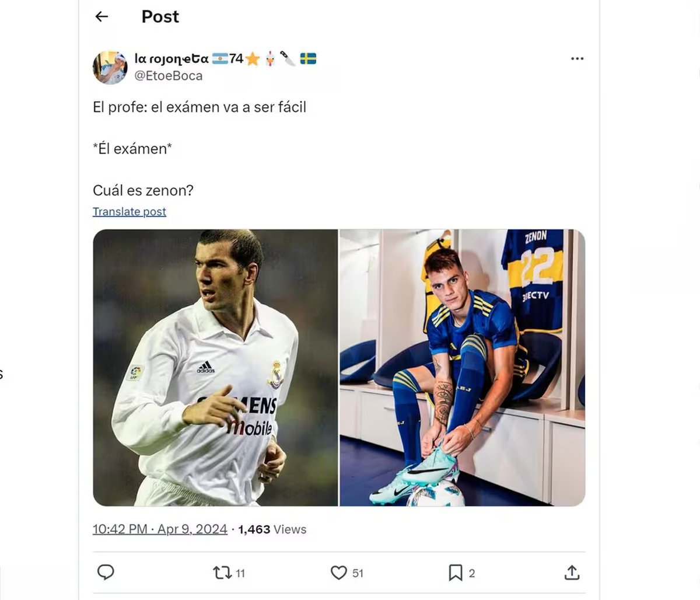
Task: Go back using the arrow icon
Action: pos(101,16)
